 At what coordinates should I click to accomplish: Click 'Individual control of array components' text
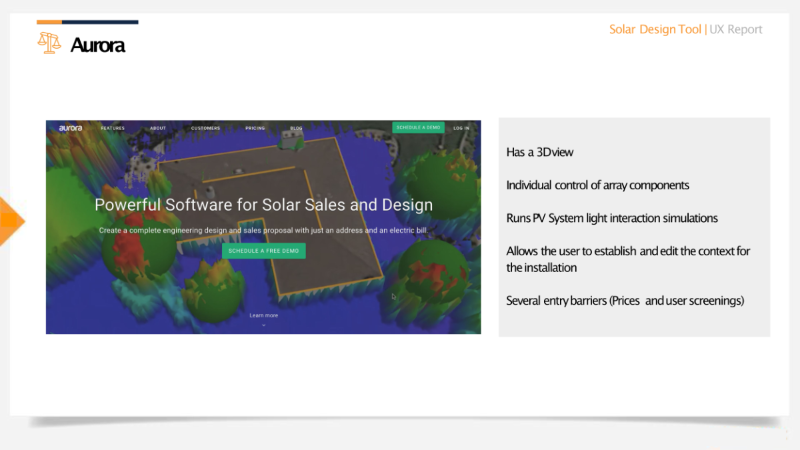point(597,185)
